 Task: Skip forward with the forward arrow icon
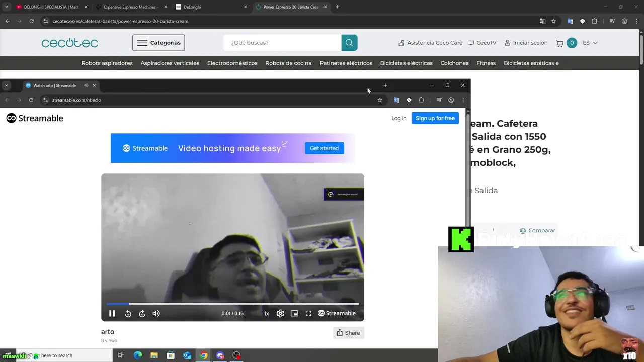coord(142,313)
